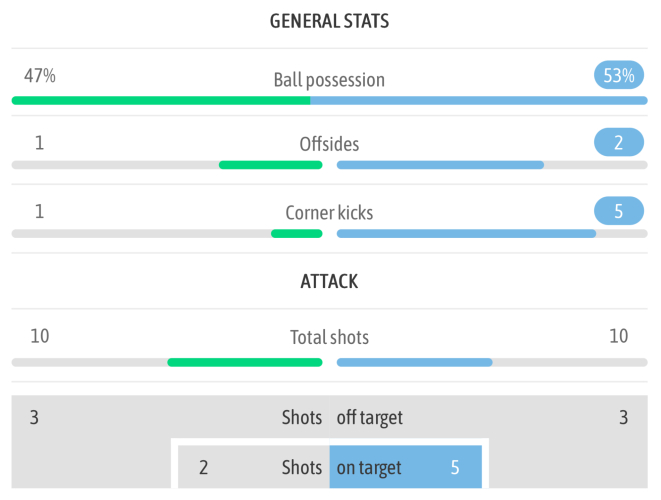Click the green Offsides bar
Screen dimensions: 661x500
[x=270, y=165]
